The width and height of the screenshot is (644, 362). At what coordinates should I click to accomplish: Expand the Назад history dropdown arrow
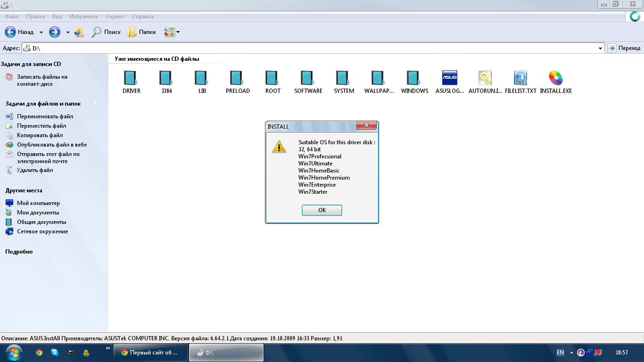(x=41, y=32)
